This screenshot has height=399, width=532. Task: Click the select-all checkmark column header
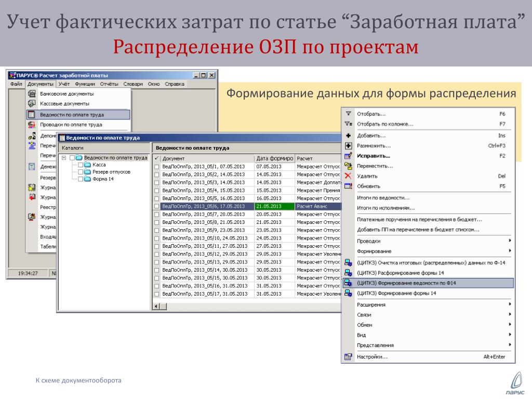[156, 158]
